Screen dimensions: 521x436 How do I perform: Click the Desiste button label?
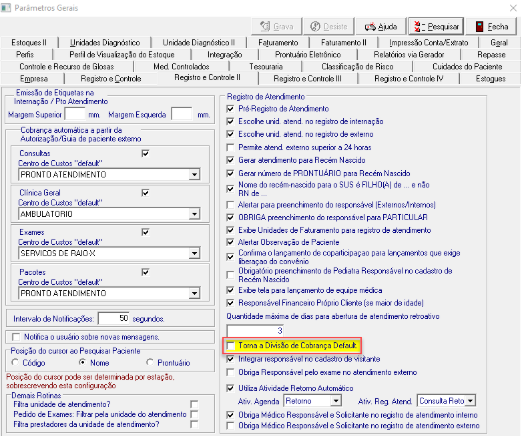click(x=335, y=27)
